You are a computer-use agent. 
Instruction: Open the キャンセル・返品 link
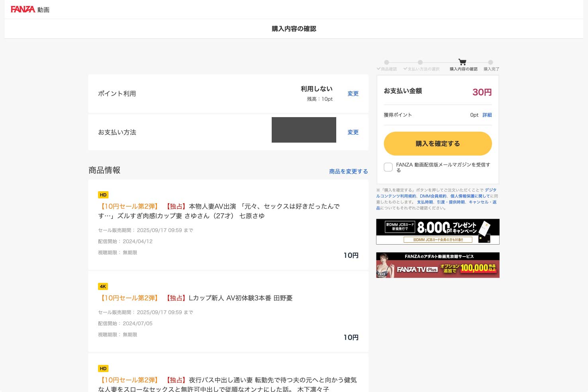pyautogui.click(x=436, y=205)
